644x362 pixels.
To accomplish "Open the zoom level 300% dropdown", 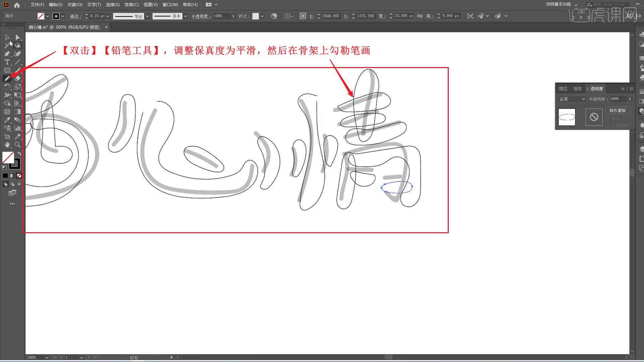I will tap(47, 358).
